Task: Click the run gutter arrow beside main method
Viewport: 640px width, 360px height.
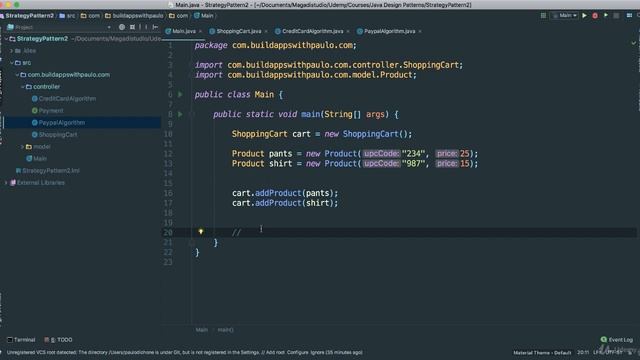Action: click(x=180, y=114)
